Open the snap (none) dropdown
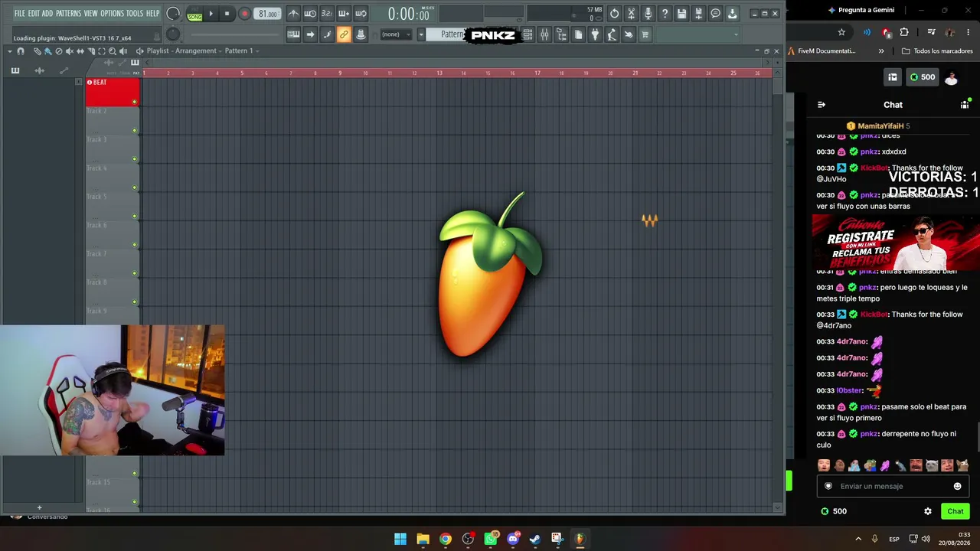The image size is (980, 551). point(397,34)
